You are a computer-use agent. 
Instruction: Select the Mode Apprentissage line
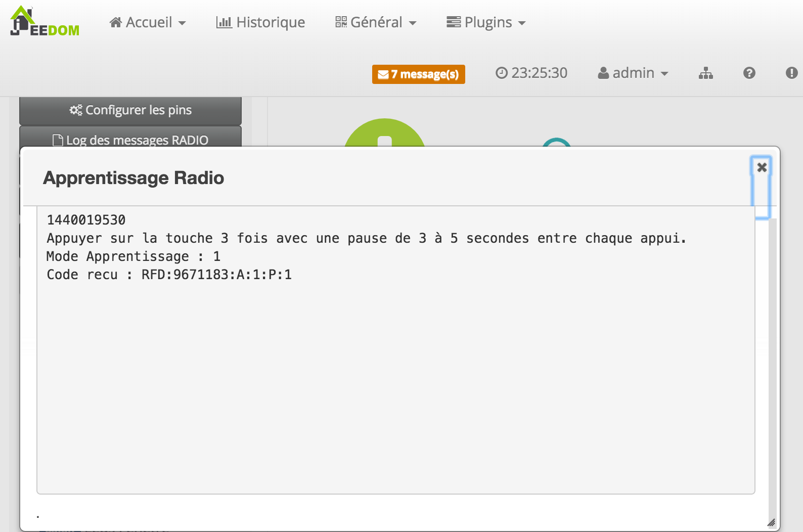[x=133, y=256]
